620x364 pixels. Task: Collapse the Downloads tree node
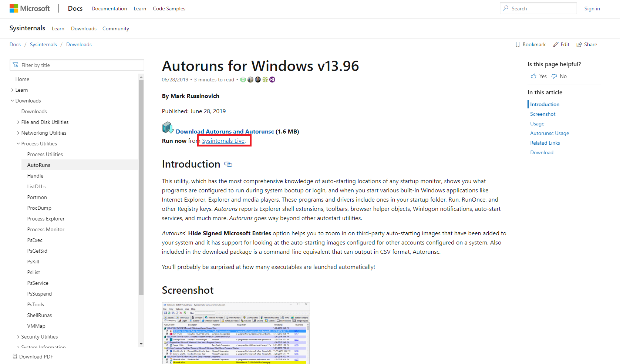(x=12, y=101)
